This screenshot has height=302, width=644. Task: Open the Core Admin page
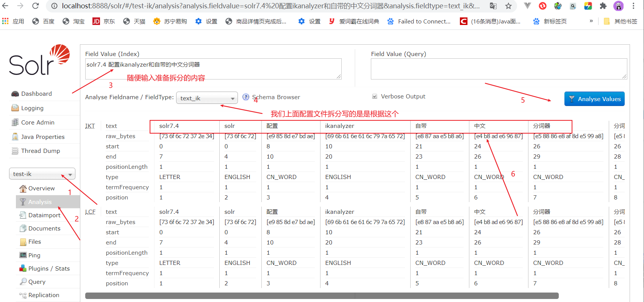pos(38,122)
